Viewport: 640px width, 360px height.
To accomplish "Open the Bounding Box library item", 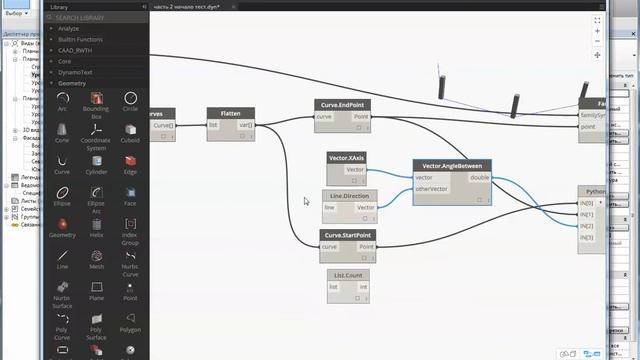I will pos(96,98).
